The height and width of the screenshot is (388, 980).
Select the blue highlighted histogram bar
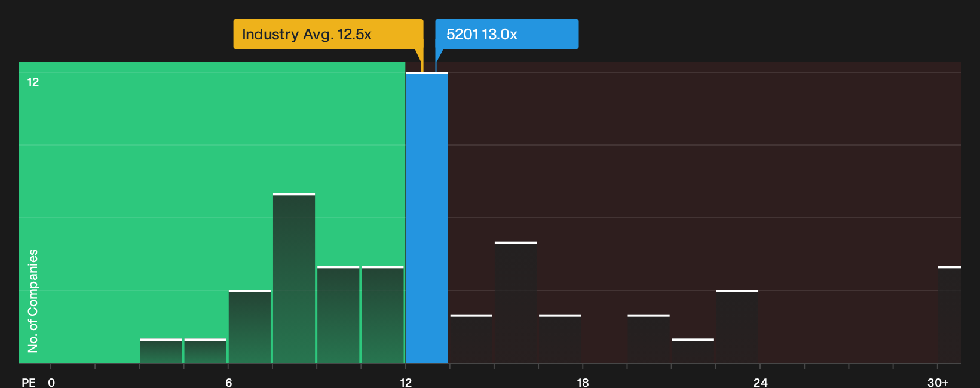427,218
